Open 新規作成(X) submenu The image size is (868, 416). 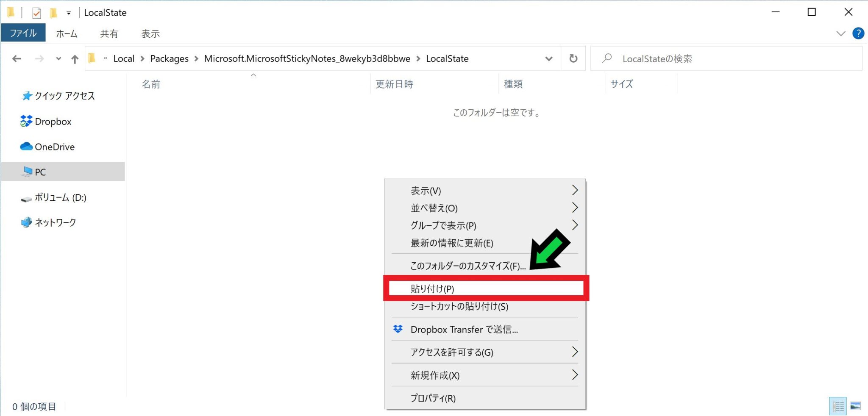(435, 375)
